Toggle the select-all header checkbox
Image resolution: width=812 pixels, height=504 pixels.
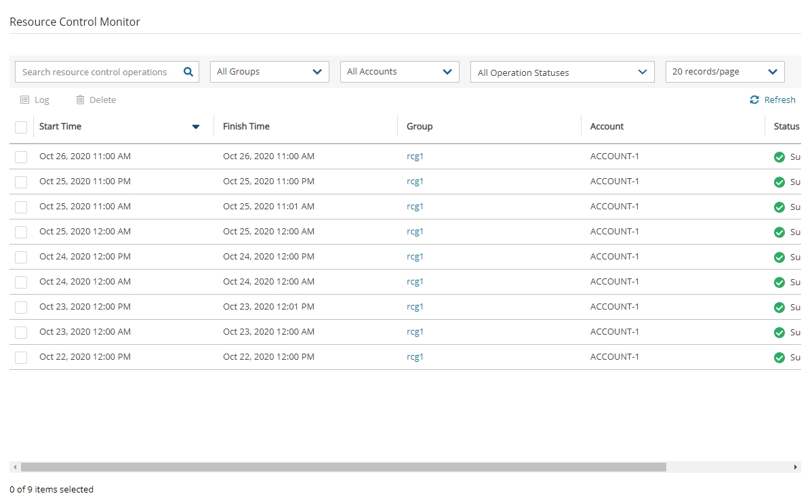click(21, 127)
